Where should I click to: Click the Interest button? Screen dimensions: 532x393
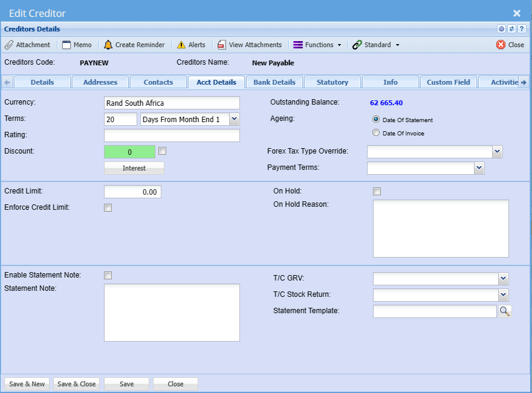(x=134, y=168)
